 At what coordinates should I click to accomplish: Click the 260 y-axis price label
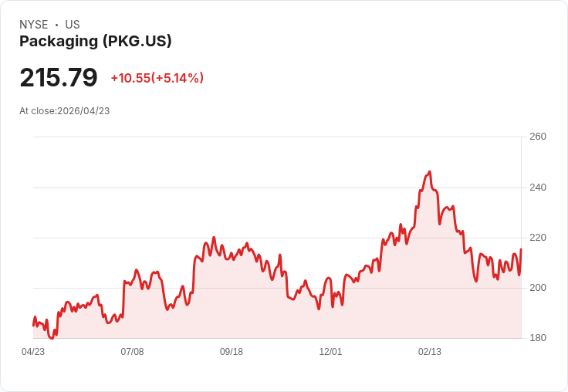(538, 137)
